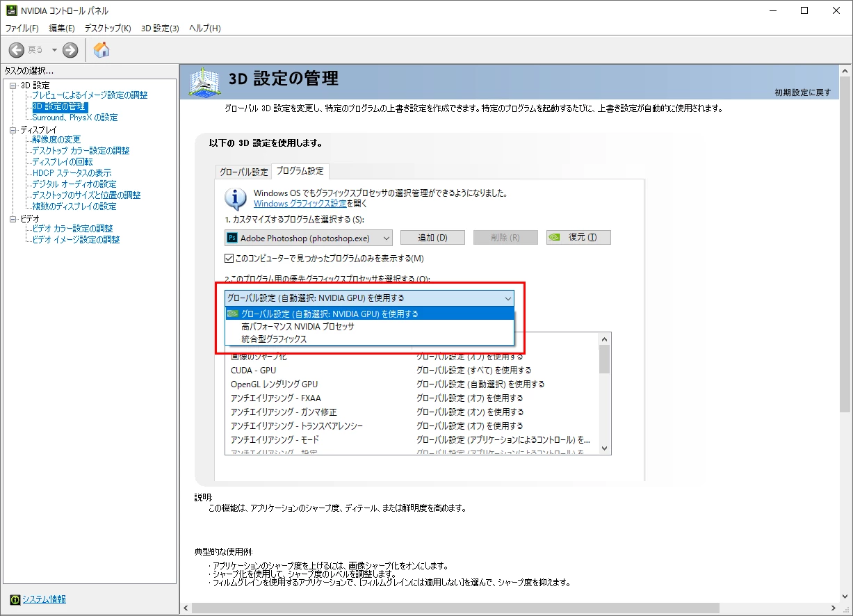The height and width of the screenshot is (616, 853).
Task: Select 高パフォーマンス NVIDIA プロセッサ option
Action: [x=369, y=326]
